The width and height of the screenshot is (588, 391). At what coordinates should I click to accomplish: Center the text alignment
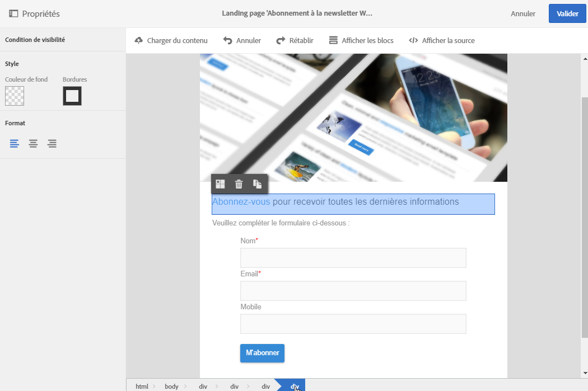click(x=33, y=143)
